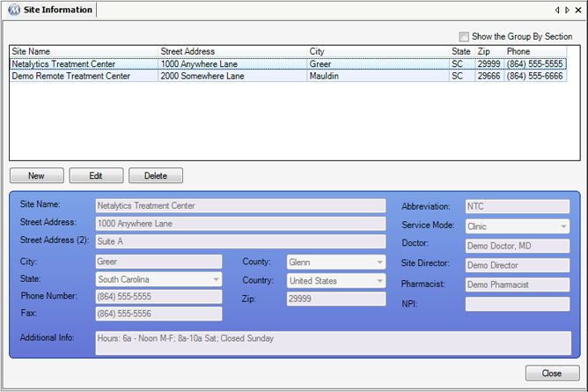
Task: Focus the Additional Info text area
Action: coord(334,343)
